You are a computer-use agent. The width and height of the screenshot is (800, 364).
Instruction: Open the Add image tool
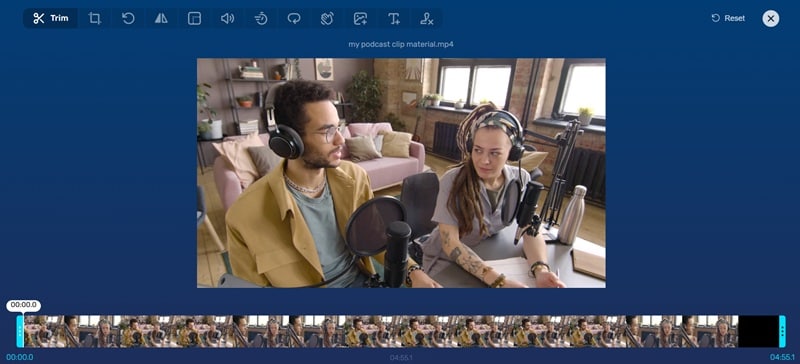tap(360, 18)
